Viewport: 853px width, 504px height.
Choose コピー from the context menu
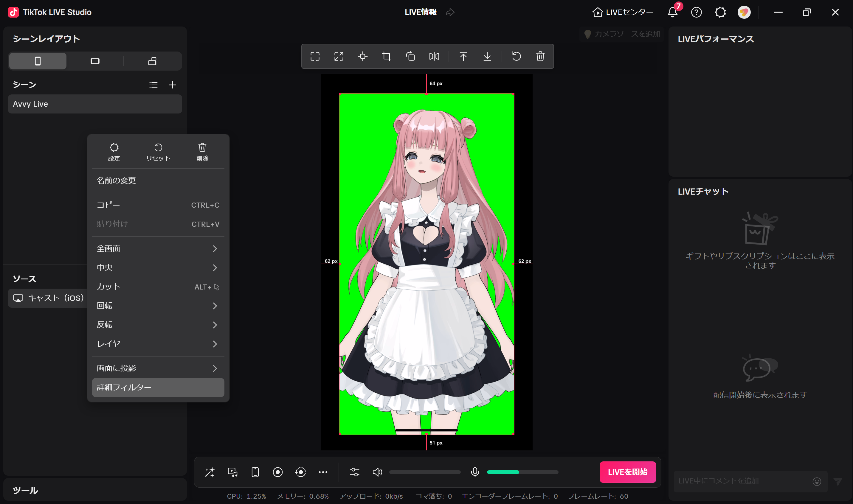coord(158,205)
